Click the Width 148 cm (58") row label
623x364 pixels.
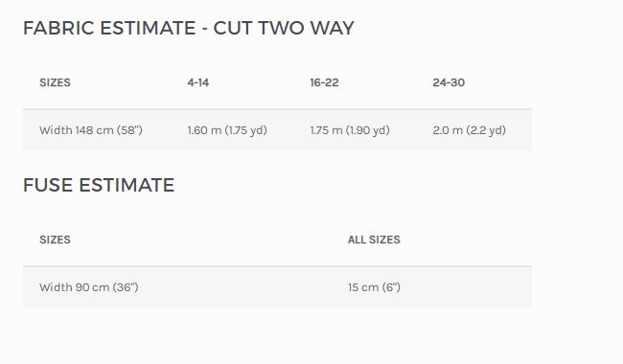(91, 130)
